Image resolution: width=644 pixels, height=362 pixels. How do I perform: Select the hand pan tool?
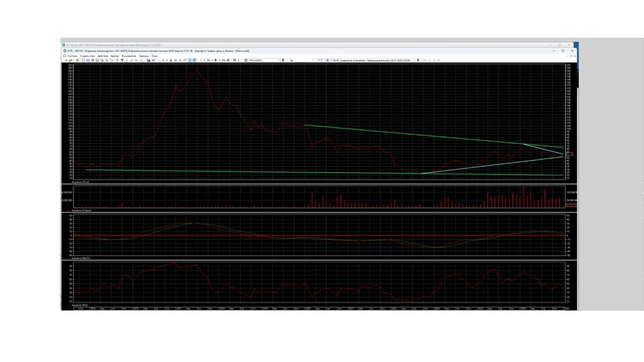(x=195, y=60)
